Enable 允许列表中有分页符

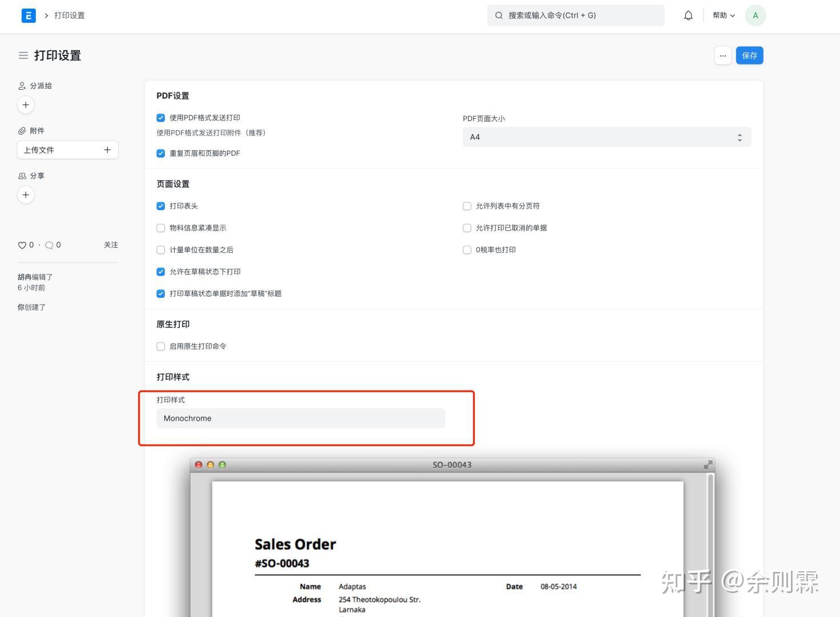tap(467, 206)
